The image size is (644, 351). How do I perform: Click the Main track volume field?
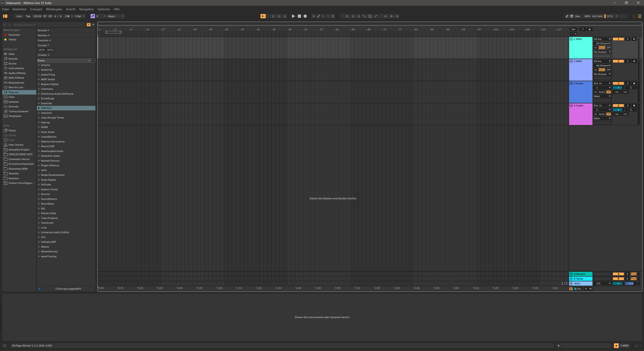[x=618, y=284]
